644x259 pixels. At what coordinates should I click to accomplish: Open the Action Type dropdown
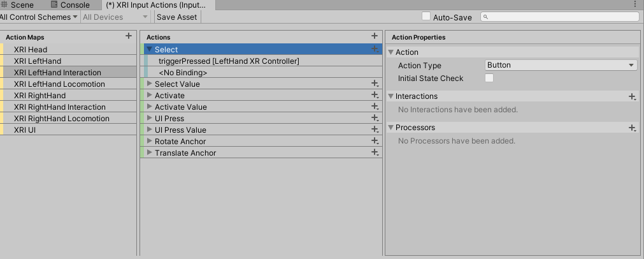pos(561,65)
